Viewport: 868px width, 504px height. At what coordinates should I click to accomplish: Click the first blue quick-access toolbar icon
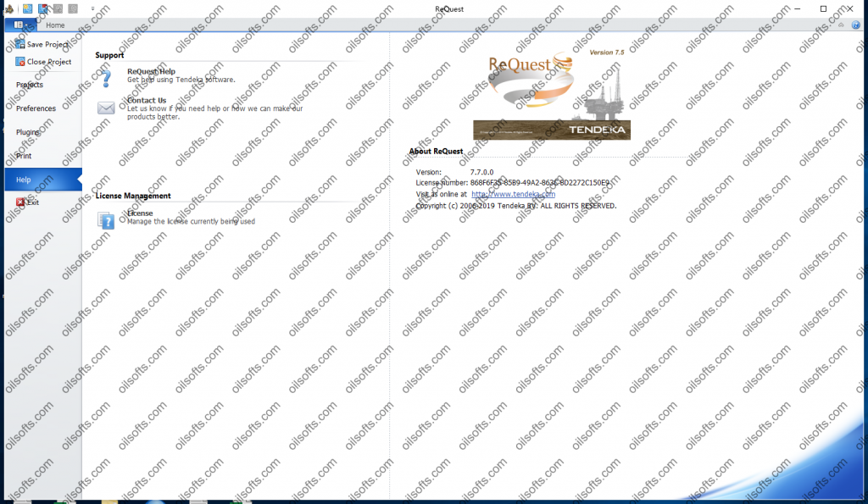tap(27, 8)
